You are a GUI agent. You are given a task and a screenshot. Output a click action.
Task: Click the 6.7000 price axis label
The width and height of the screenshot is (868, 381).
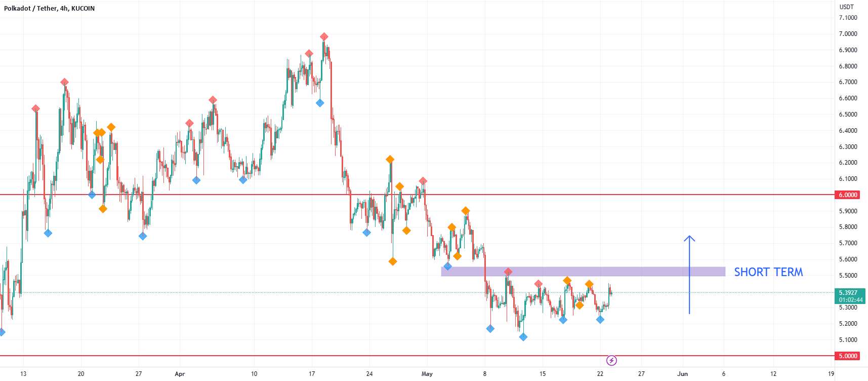point(848,82)
